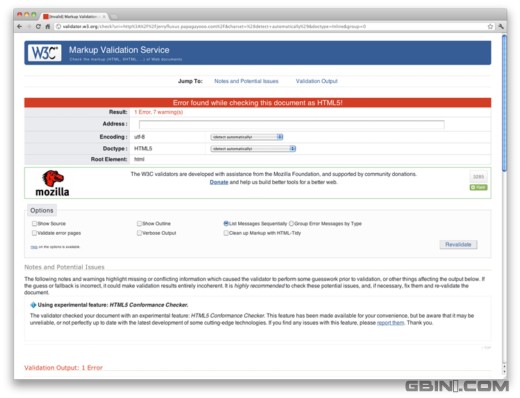Select Group Error Messages by Type radio
Viewport: 520px width, 398px height.
(291, 223)
